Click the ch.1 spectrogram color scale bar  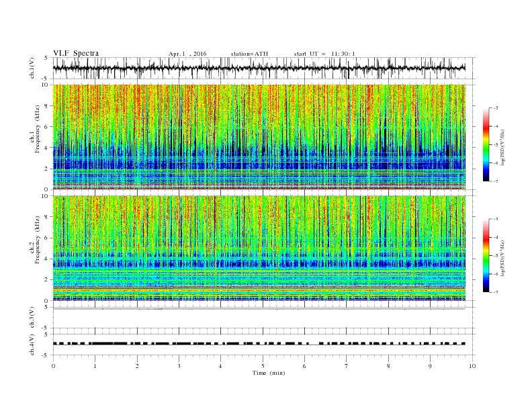click(486, 145)
